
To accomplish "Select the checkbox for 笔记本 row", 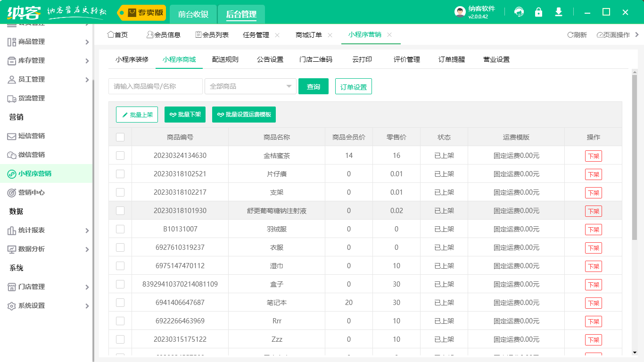I will click(120, 303).
